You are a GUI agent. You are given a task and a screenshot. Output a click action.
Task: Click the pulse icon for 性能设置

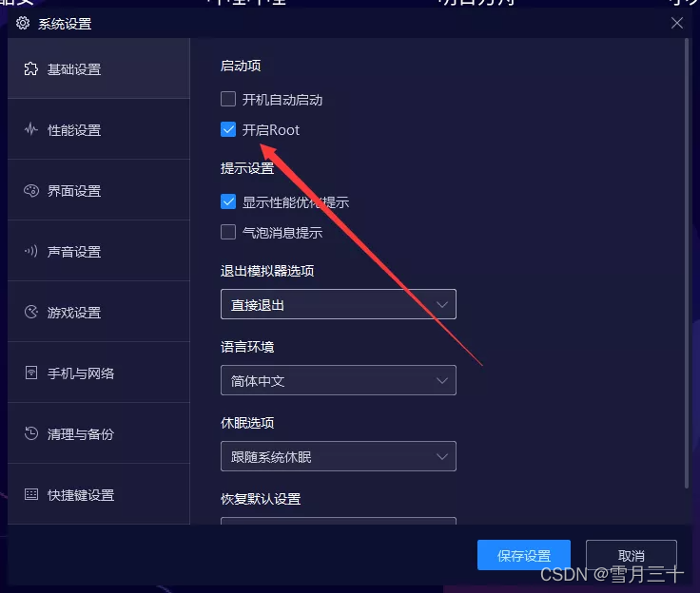pos(30,129)
